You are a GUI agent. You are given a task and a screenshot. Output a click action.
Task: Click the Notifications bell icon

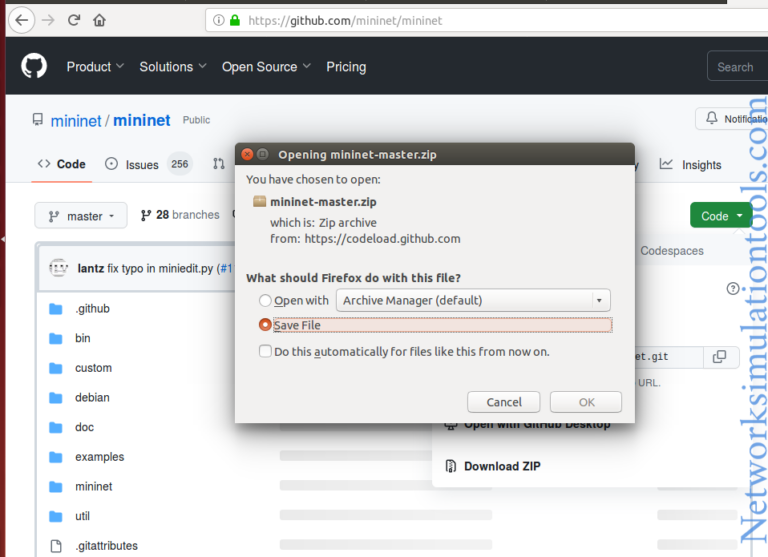point(711,119)
